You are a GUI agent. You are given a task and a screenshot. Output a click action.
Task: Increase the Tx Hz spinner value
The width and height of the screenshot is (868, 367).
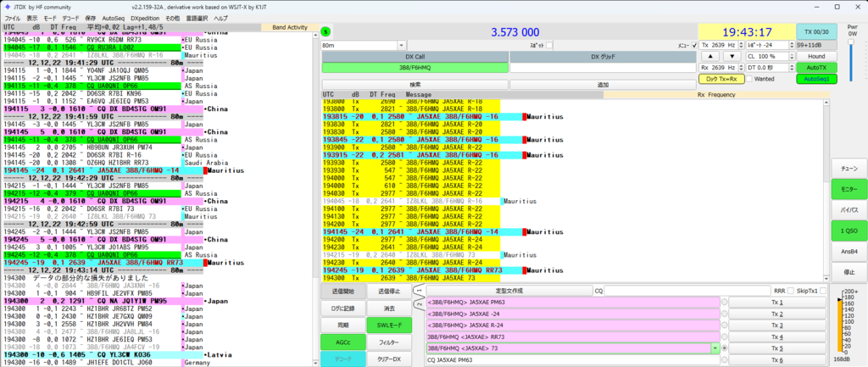pos(740,42)
